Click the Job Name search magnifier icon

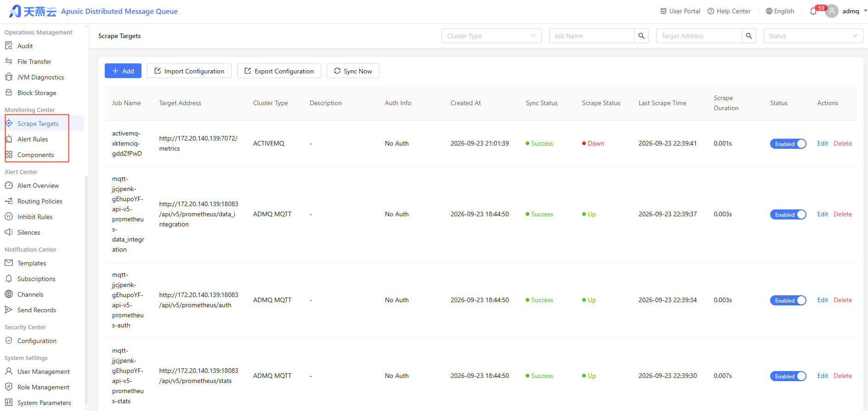coord(641,36)
